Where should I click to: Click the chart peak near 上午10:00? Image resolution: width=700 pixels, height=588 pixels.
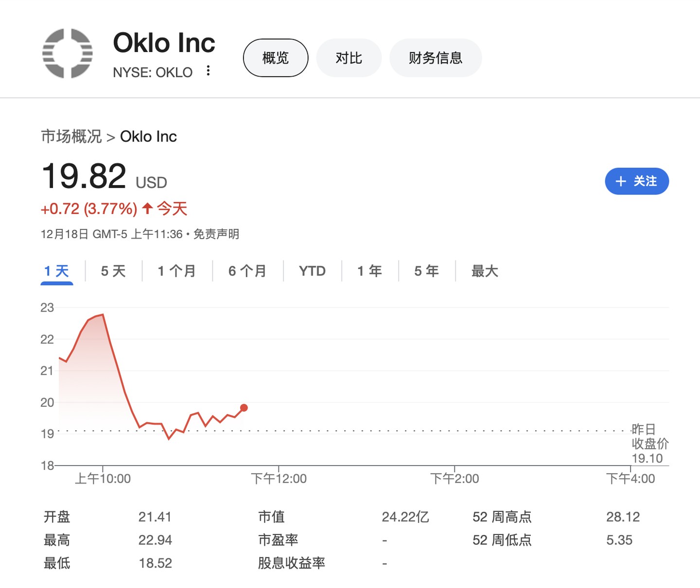(103, 315)
